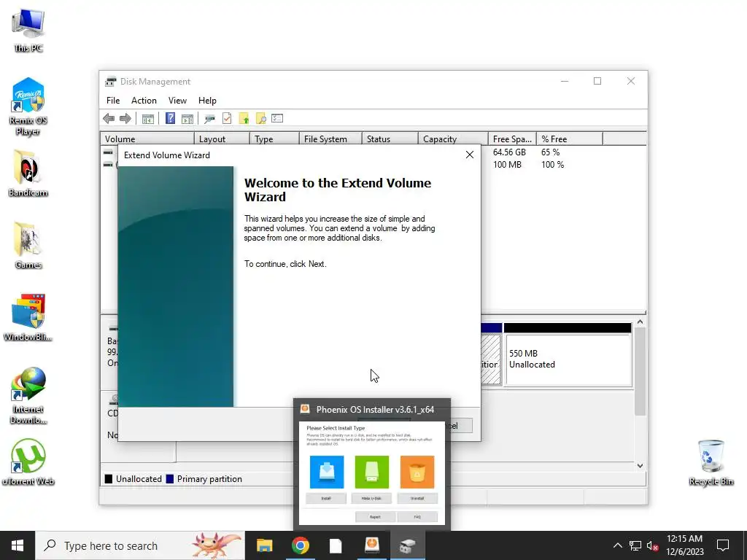This screenshot has width=747, height=560.
Task: Click the Phoenix OS Installer taskbar icon
Action: 371,545
